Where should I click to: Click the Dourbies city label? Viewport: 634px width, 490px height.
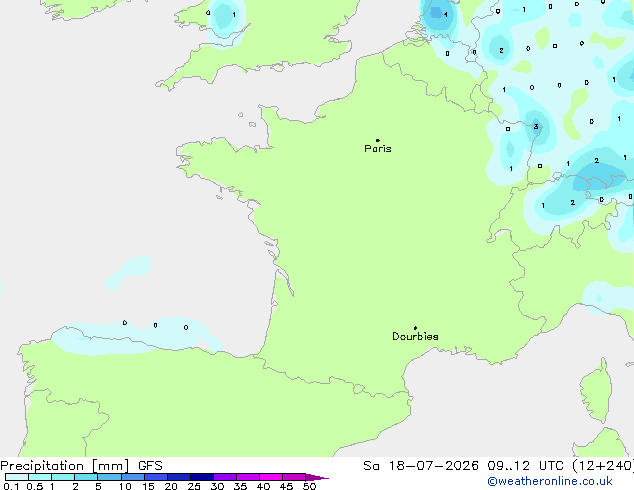coord(415,336)
